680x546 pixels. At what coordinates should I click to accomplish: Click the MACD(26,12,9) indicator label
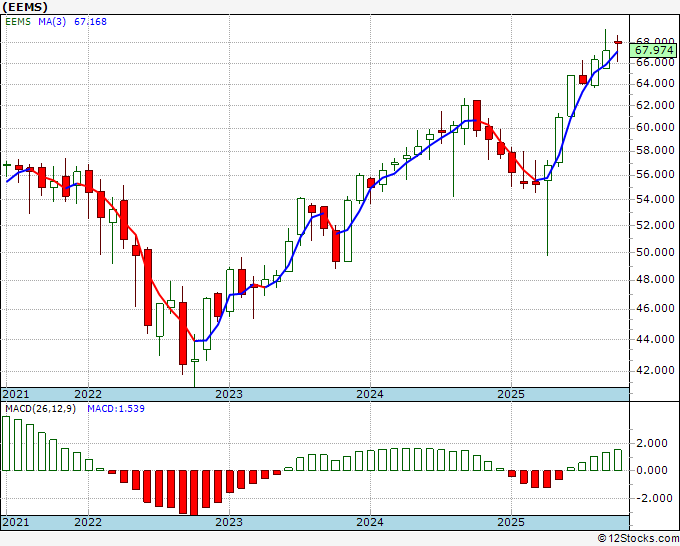tap(40, 409)
